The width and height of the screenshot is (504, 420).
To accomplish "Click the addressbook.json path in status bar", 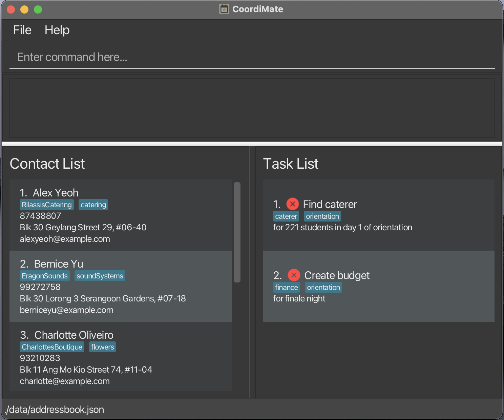I will pos(55,410).
